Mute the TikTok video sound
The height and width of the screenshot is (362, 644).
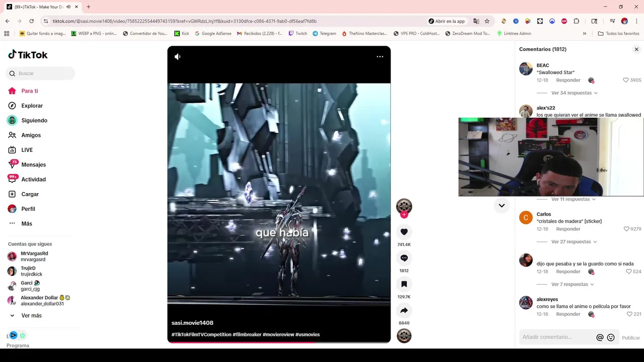[178, 57]
